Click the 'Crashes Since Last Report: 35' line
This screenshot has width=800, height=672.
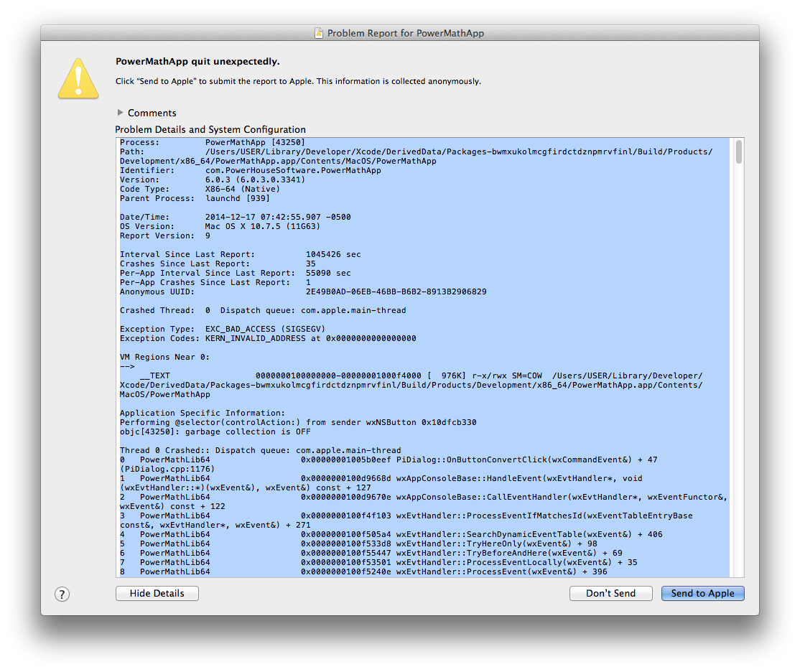point(218,263)
